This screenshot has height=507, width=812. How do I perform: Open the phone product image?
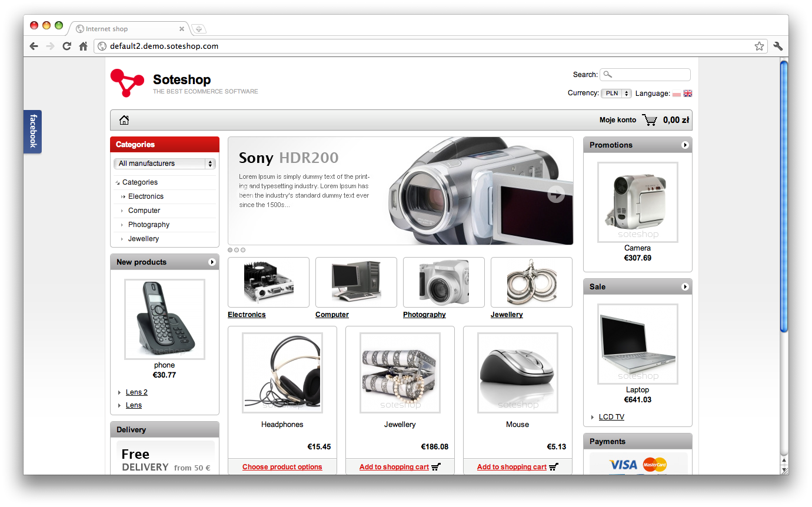point(165,319)
